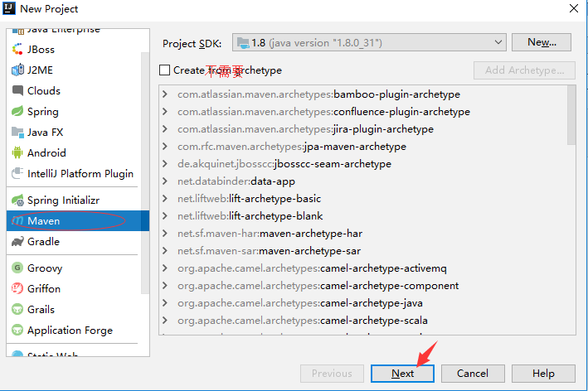Expand maven-archetype-sar entry
Screen dimensions: 588x391
tap(165, 251)
